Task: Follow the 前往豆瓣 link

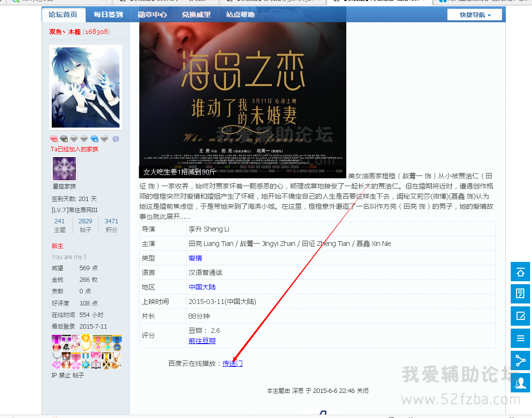Action: (202, 341)
